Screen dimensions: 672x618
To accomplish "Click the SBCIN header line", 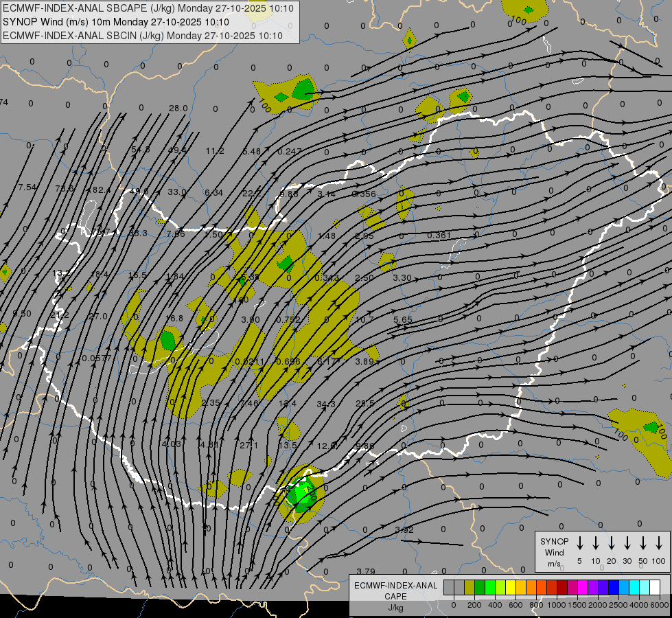I will [x=142, y=36].
